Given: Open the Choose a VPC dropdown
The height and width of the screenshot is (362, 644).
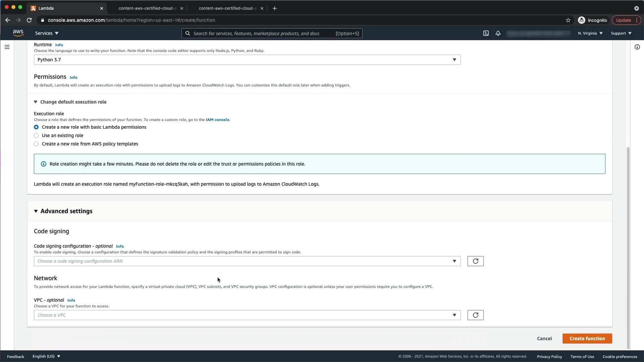Looking at the screenshot, I should click(247, 315).
